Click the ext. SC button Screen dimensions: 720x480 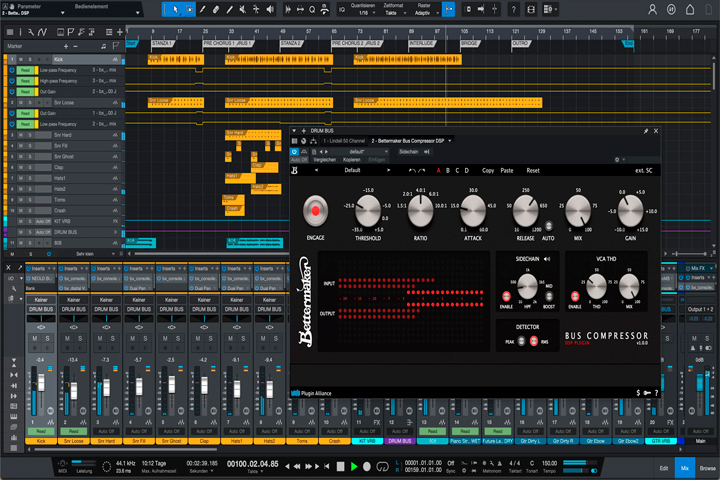643,170
